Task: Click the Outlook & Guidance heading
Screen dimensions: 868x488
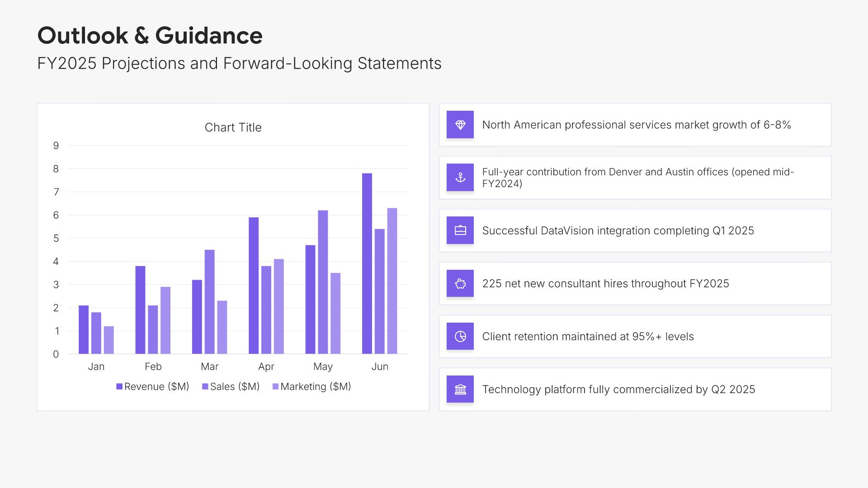Action: [150, 36]
